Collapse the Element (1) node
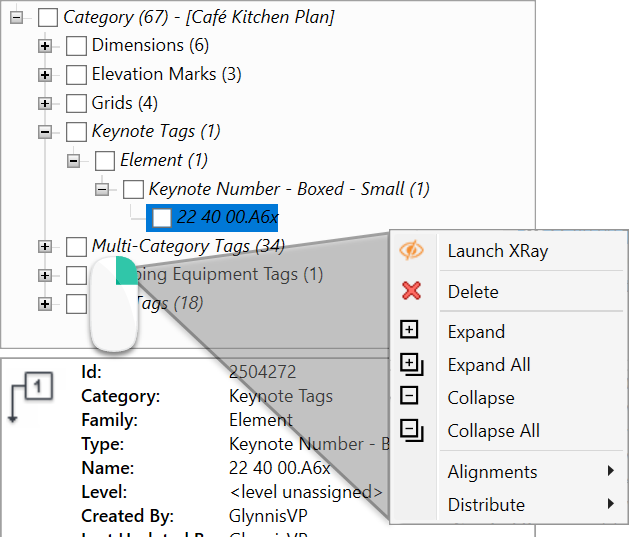 (73, 161)
